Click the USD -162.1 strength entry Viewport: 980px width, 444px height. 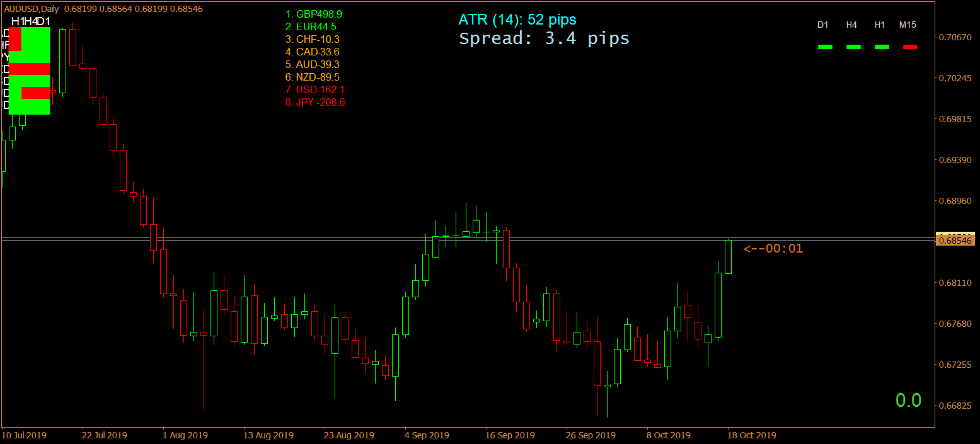click(315, 89)
